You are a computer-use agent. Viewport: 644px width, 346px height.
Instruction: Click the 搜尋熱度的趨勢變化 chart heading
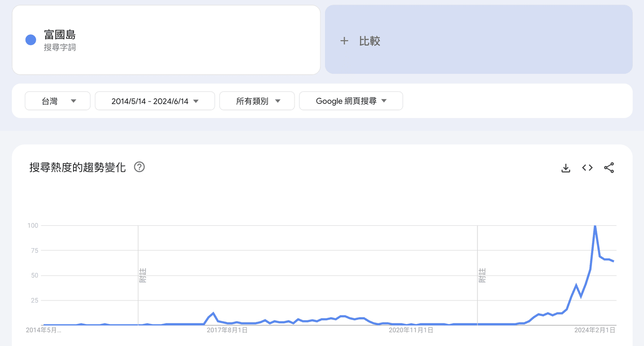[x=78, y=167]
